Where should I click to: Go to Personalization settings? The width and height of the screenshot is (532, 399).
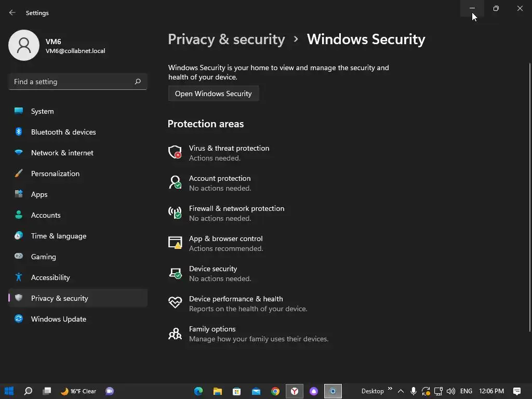click(78, 174)
